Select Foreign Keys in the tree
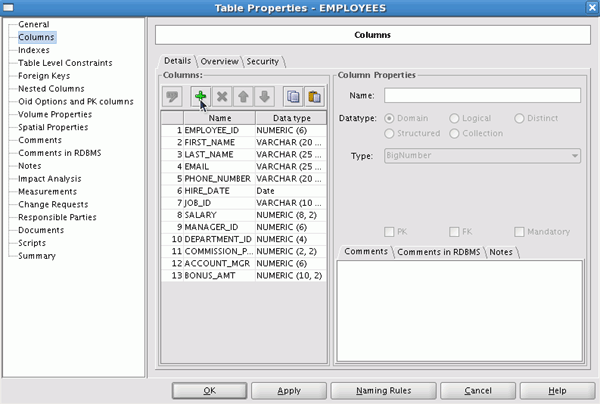Image resolution: width=600 pixels, height=404 pixels. [44, 76]
